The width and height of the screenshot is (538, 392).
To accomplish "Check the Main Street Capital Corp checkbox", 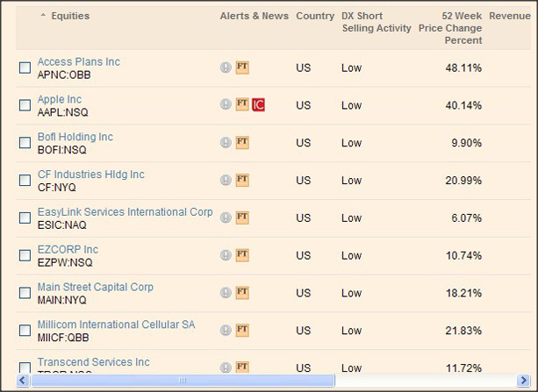I will (x=25, y=293).
